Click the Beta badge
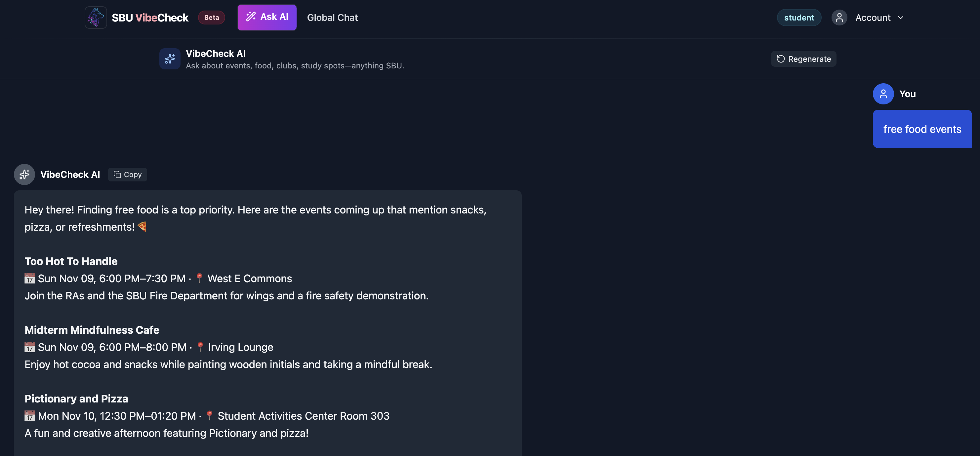This screenshot has width=980, height=456. (211, 18)
